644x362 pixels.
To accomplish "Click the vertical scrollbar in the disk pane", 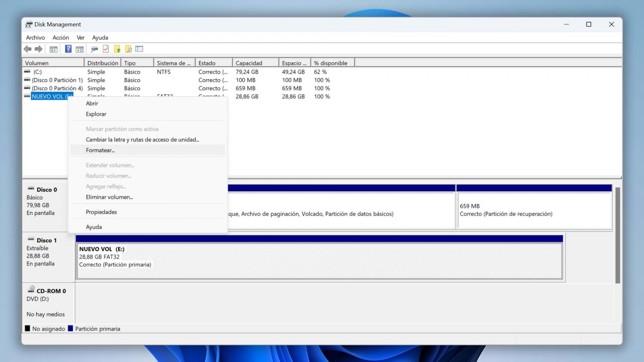I will coord(617,235).
